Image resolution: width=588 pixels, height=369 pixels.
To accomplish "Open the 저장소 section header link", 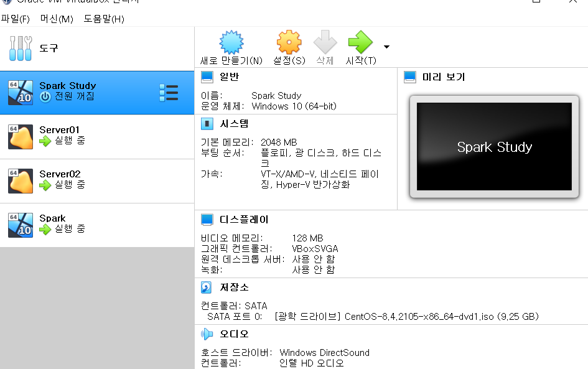I will point(234,287).
